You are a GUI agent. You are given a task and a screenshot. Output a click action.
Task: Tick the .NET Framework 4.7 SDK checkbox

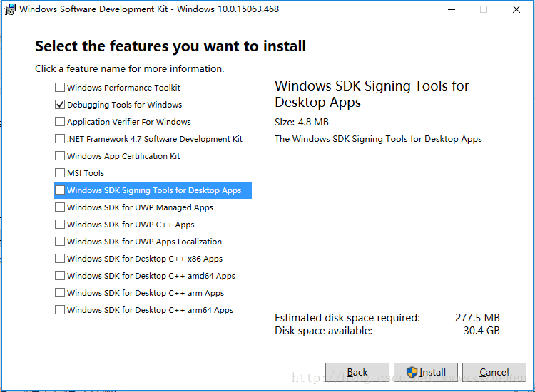point(60,139)
